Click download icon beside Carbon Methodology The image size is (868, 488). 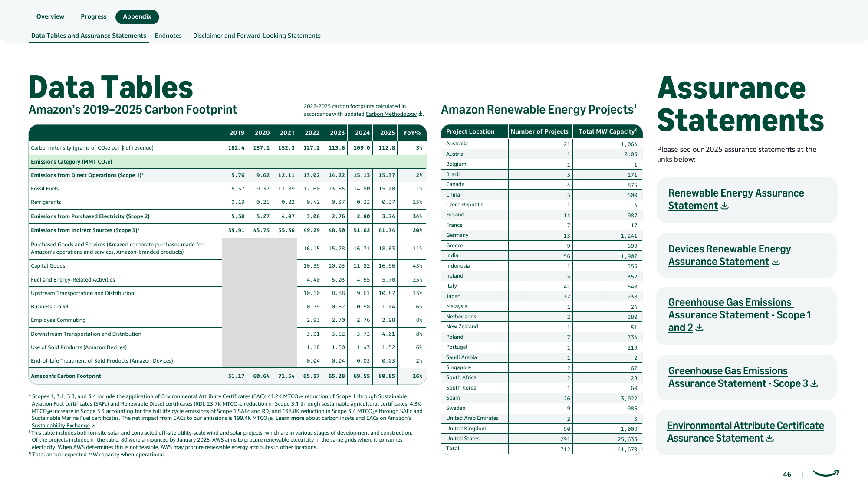coord(420,114)
